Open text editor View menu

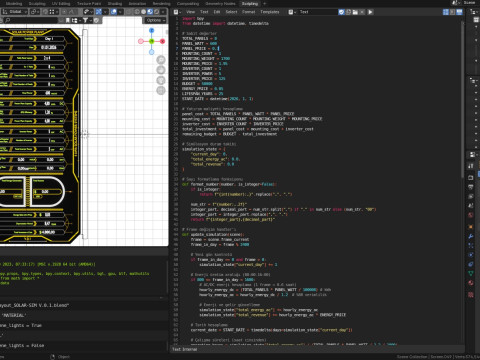[x=191, y=12]
